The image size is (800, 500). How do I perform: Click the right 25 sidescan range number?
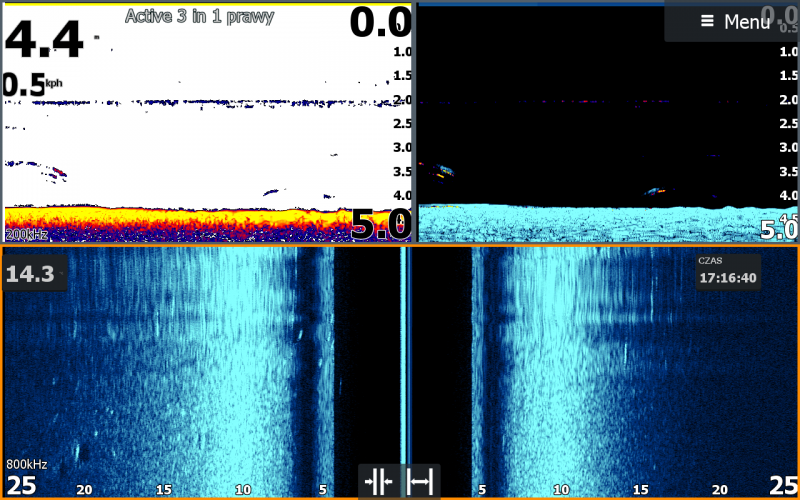(x=782, y=487)
